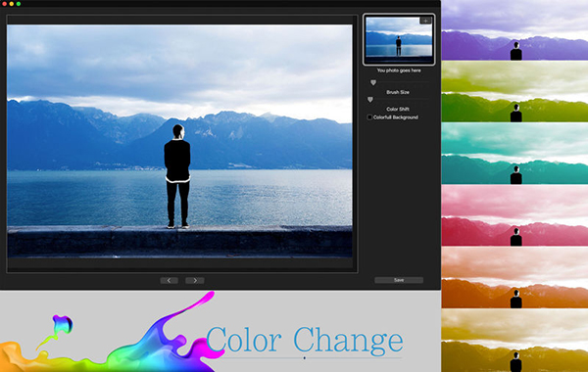This screenshot has height=372, width=588.
Task: Click the main photo editing canvas
Action: (x=179, y=141)
